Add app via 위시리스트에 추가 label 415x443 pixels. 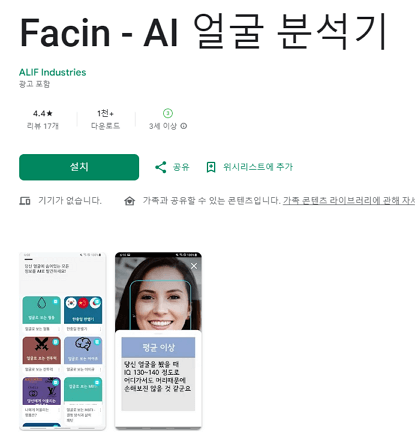(x=258, y=167)
